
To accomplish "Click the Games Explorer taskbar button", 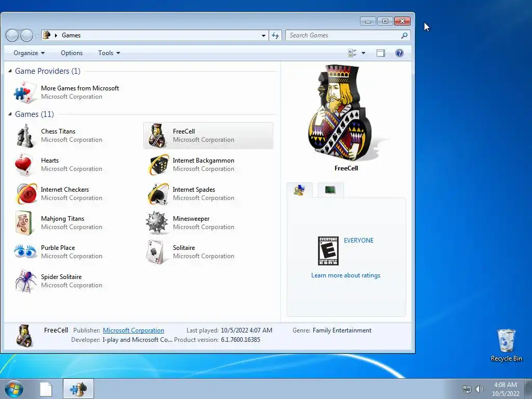I will click(78, 389).
